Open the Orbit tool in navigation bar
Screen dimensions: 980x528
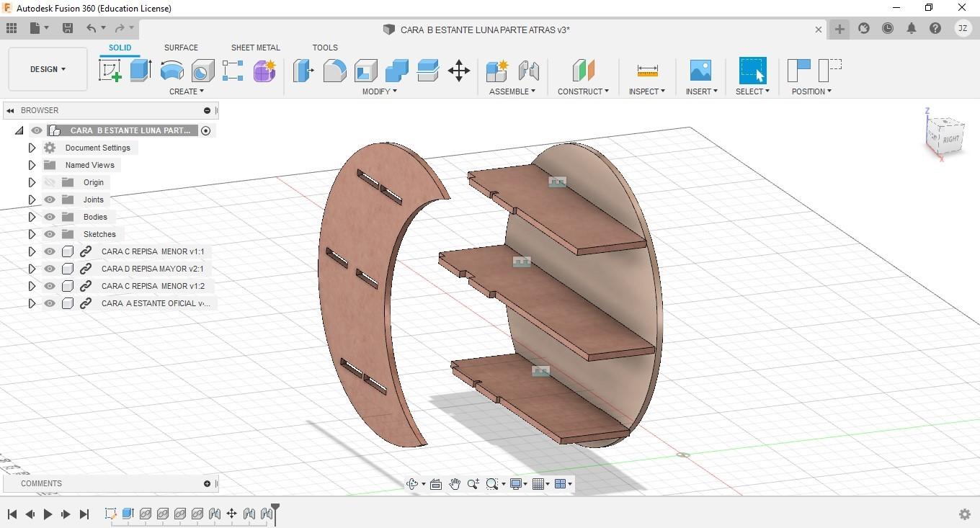click(x=412, y=484)
